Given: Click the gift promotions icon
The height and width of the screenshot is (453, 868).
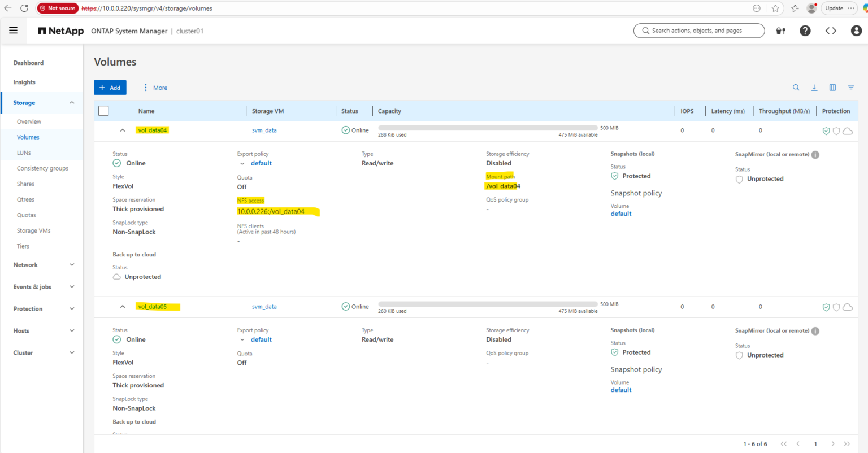Looking at the screenshot, I should pyautogui.click(x=780, y=31).
